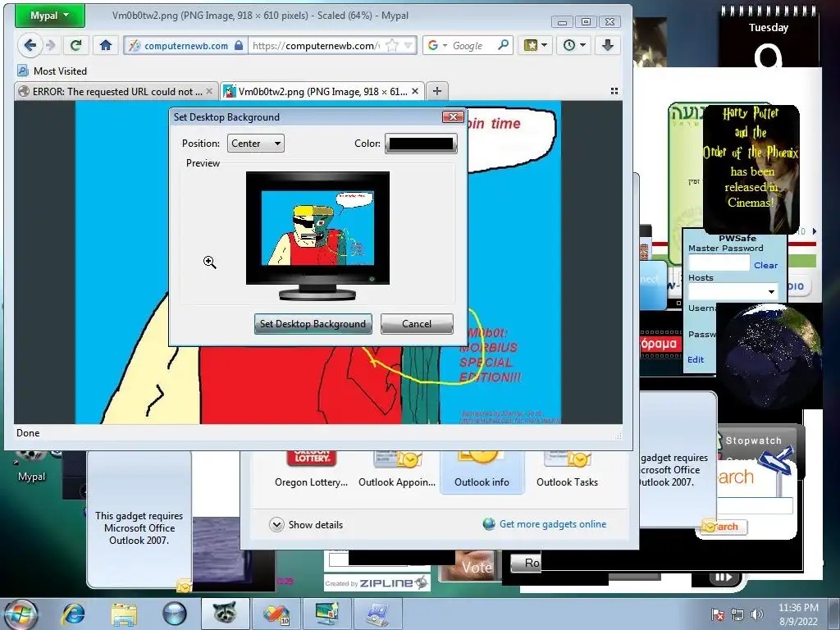
Task: Open a new tab with the plus button
Action: tap(437, 91)
